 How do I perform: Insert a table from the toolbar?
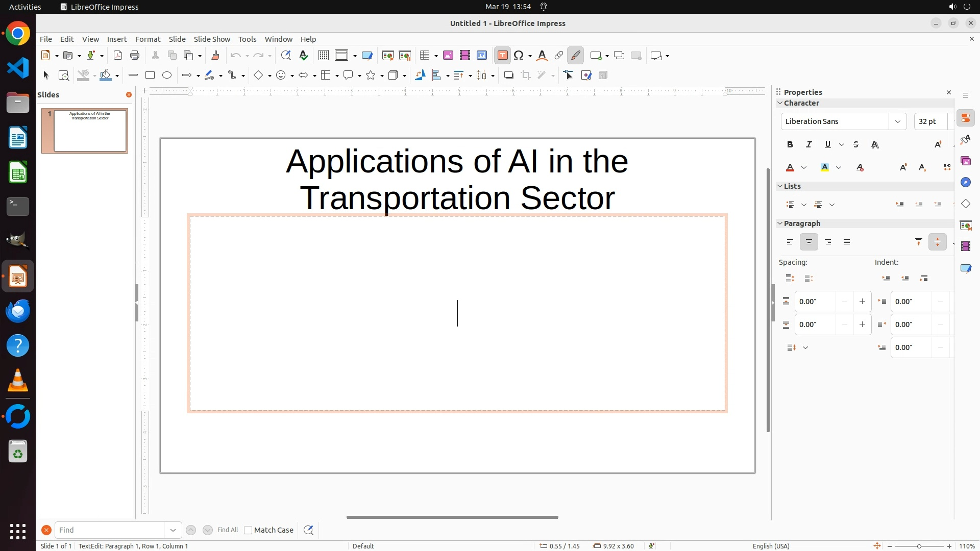click(424, 56)
